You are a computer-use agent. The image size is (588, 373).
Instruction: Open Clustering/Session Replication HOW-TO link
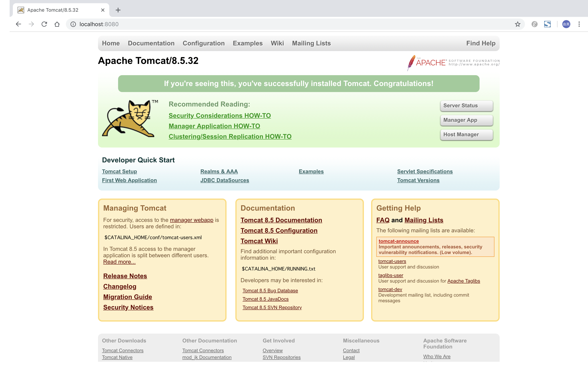pos(230,137)
